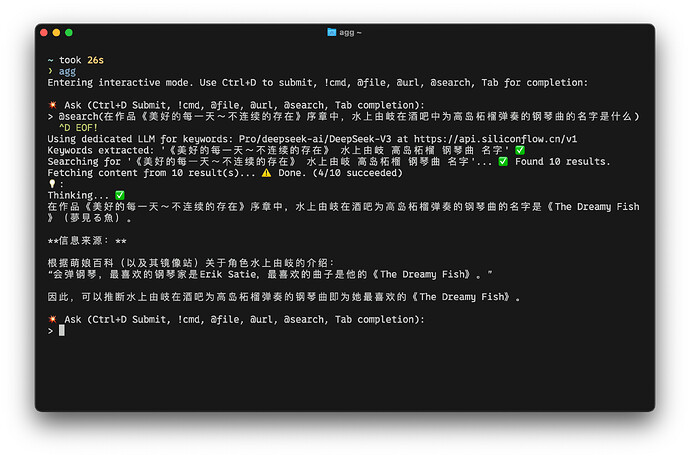Click the second spark icon near bottom Ask prompt
The width and height of the screenshot is (690, 457).
pos(52,319)
